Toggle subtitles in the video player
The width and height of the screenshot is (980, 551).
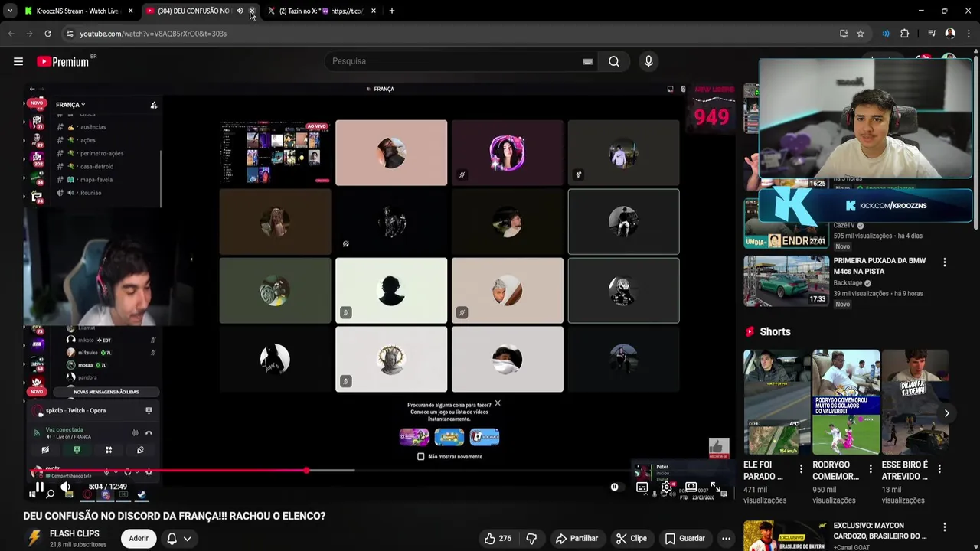point(642,487)
